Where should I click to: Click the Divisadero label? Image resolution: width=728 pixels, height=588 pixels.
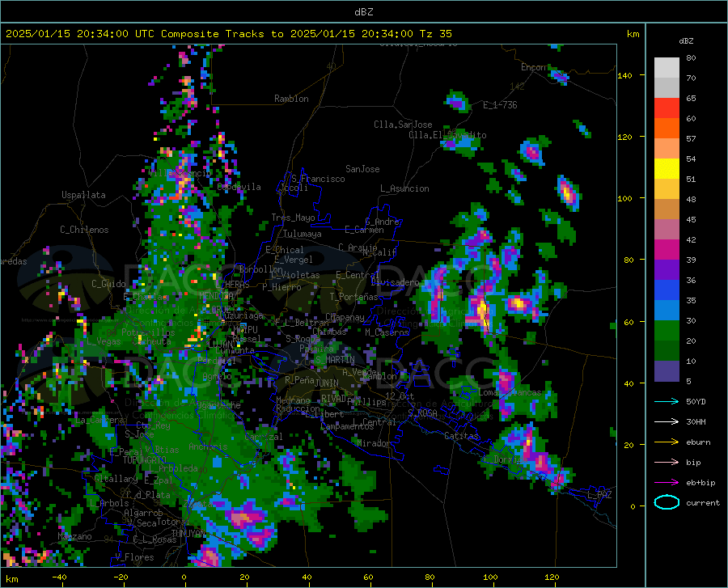pos(395,282)
